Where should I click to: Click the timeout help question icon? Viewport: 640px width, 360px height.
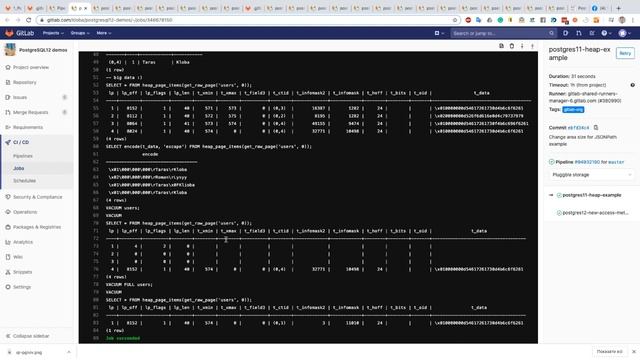click(x=632, y=85)
